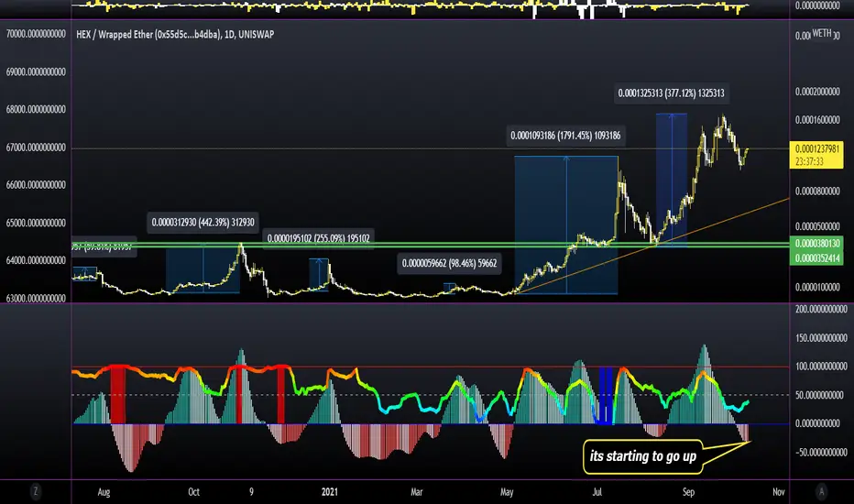Click the -50.0000000000 indicator axis value
This screenshot has width=854, height=504.
(x=821, y=453)
